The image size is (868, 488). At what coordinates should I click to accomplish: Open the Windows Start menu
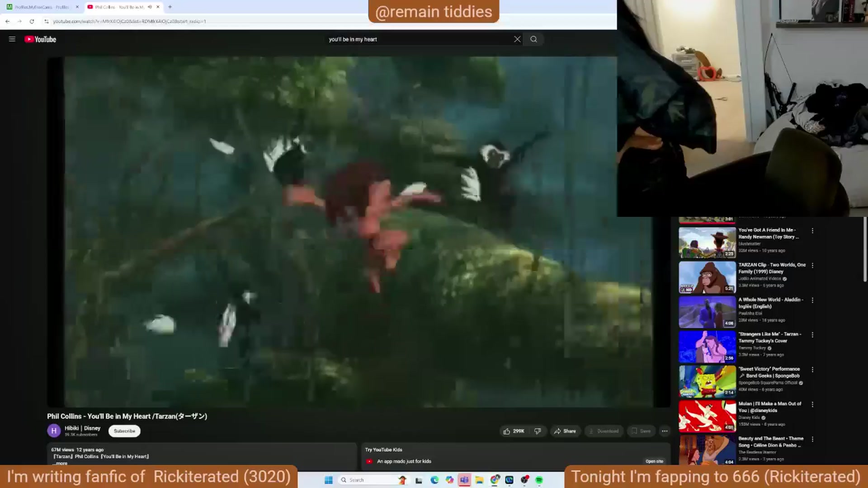click(329, 480)
